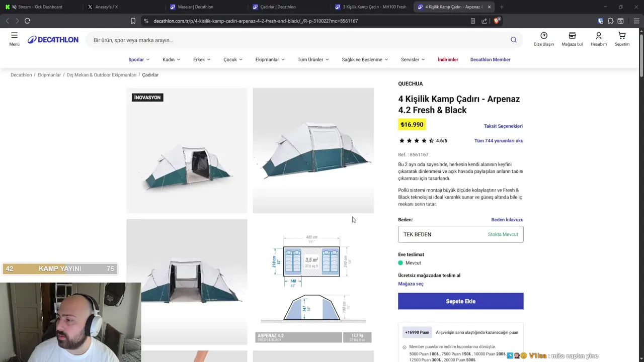Select TEK BEDEN size option
This screenshot has height=362, width=644.
pos(460,234)
